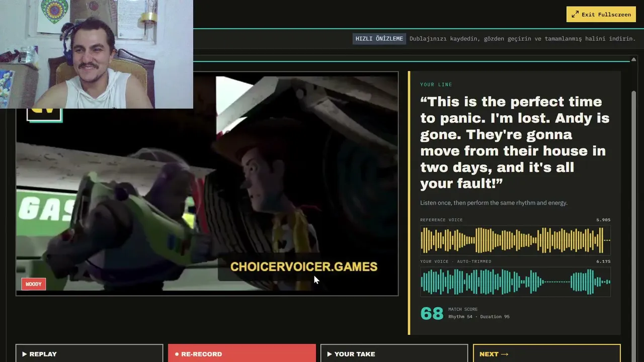
Task: Click the reference duration "5.98S"
Action: tap(603, 220)
